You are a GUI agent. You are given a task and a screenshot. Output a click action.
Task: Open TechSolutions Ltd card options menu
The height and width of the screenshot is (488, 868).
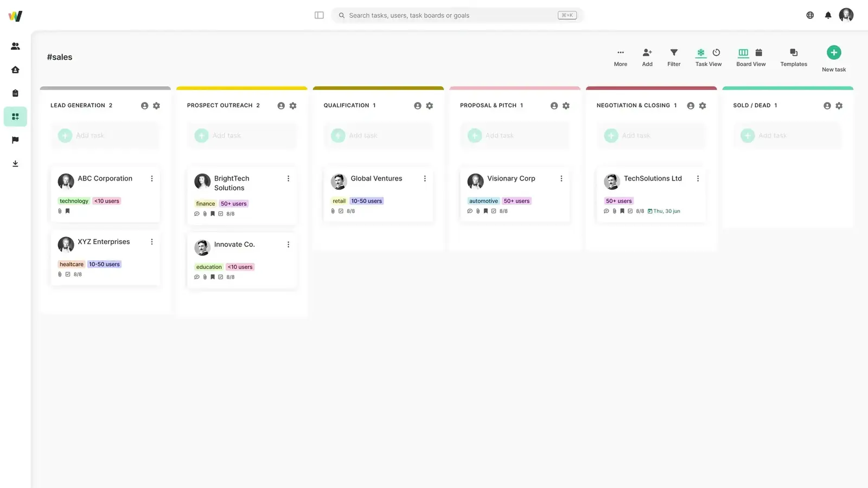pos(698,178)
